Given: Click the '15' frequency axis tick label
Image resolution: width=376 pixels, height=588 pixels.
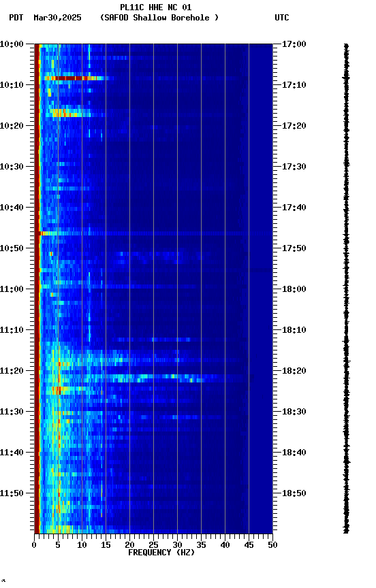Looking at the screenshot, I should 106,545.
